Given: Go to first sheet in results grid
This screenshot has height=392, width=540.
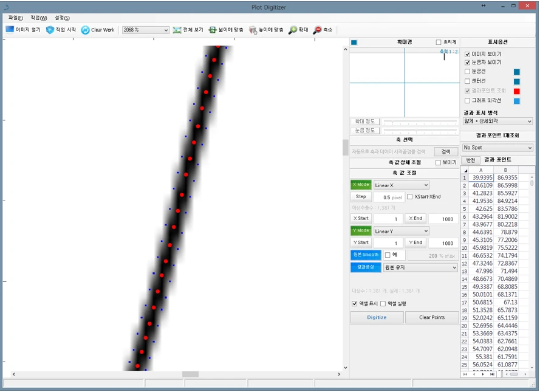Looking at the screenshot, I should point(465,374).
